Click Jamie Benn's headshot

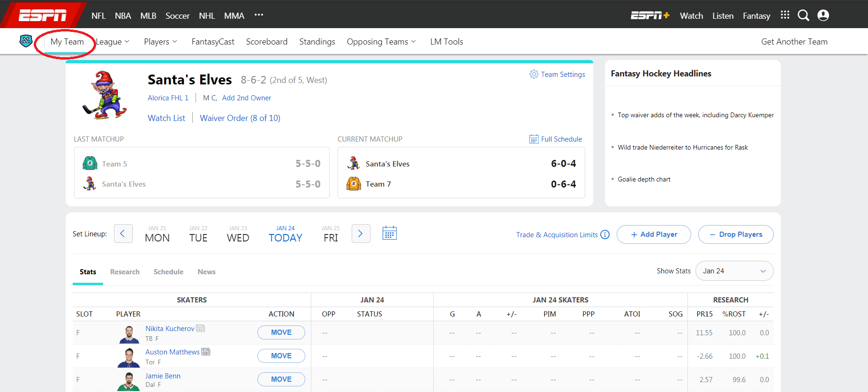tap(129, 381)
